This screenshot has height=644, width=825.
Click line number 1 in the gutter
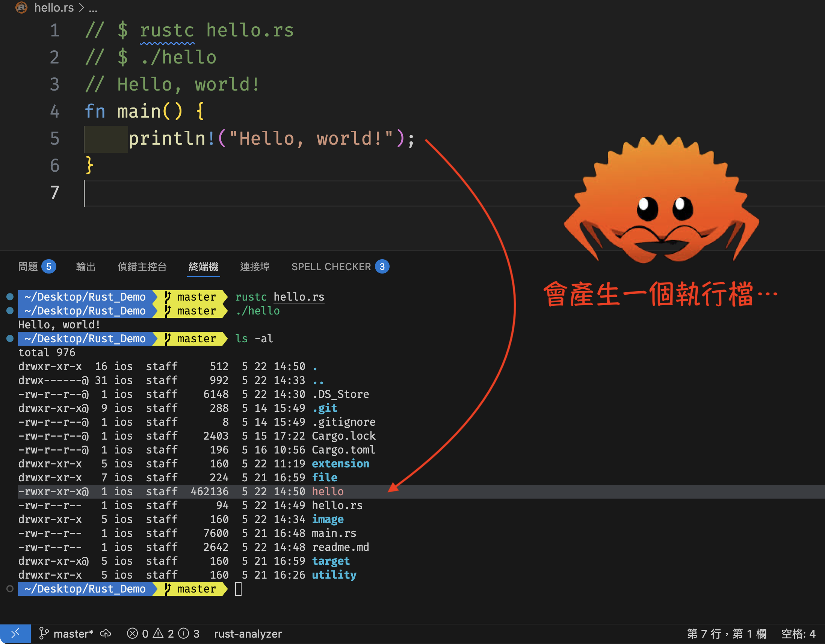click(55, 30)
